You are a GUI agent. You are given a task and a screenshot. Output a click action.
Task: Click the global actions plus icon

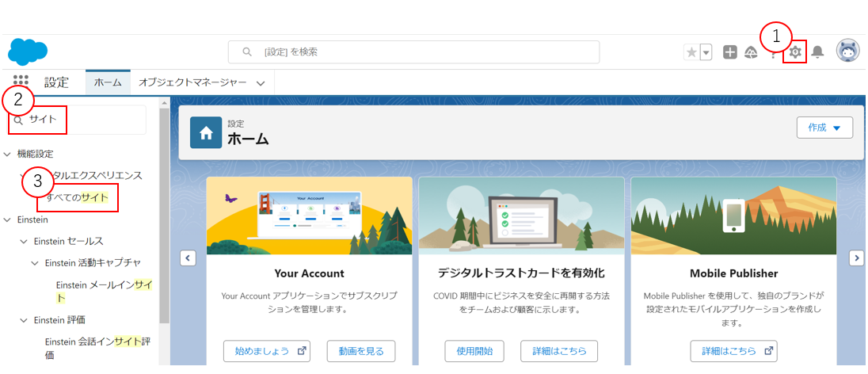pos(730,52)
